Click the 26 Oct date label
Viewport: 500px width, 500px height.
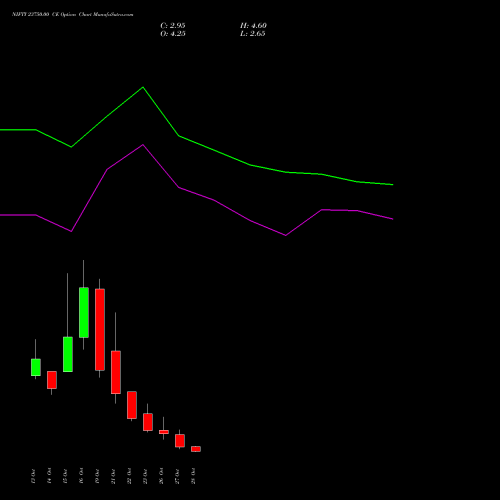[161, 476]
